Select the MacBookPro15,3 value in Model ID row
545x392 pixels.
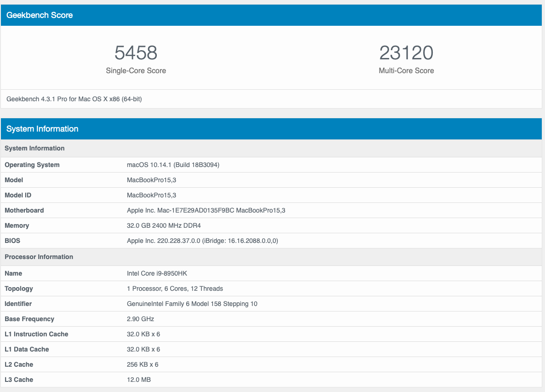(152, 196)
